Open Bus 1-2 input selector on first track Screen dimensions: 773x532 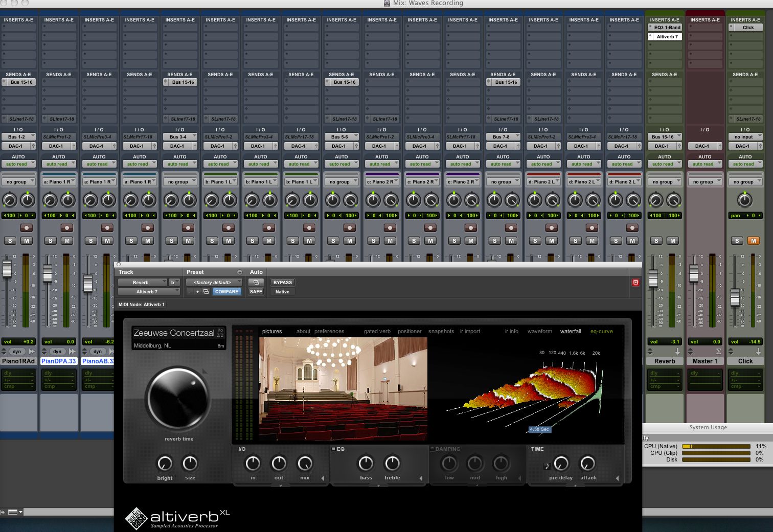18,136
